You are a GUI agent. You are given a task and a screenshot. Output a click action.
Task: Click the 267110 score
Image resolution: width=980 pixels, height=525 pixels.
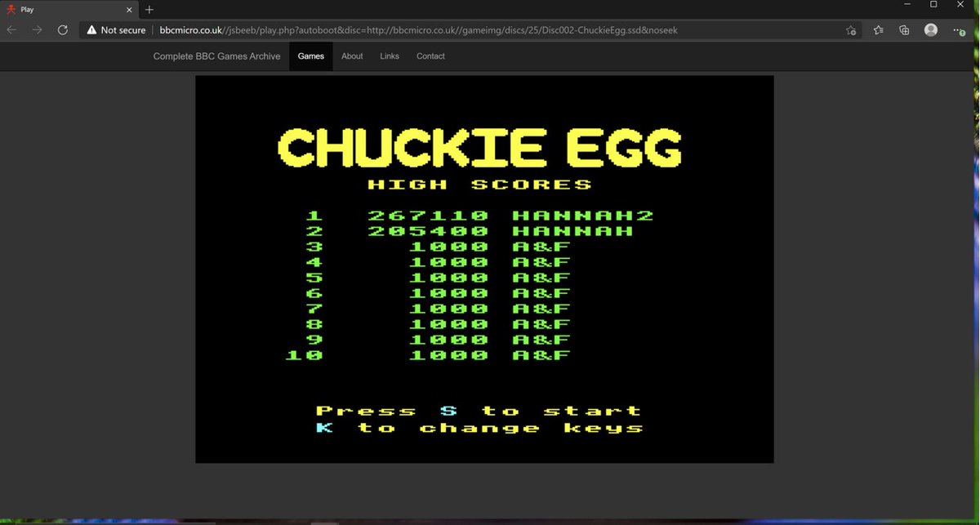(x=428, y=216)
